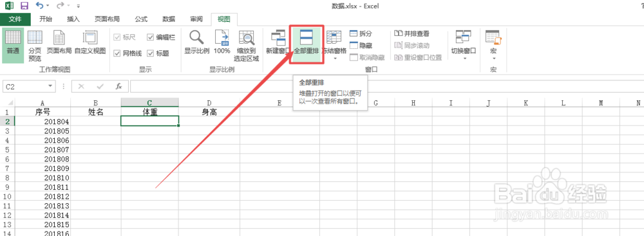Click cell containing 体重
The height and width of the screenshot is (236, 644).
(149, 112)
